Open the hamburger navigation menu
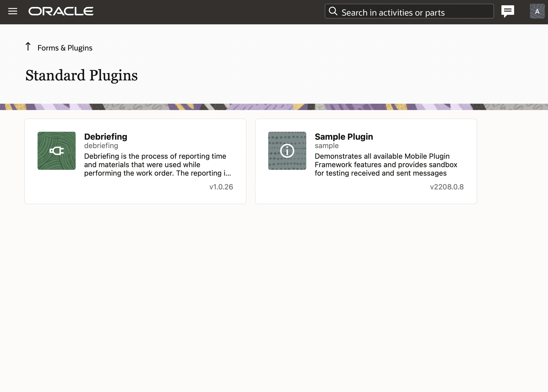The image size is (548, 392). point(13,11)
